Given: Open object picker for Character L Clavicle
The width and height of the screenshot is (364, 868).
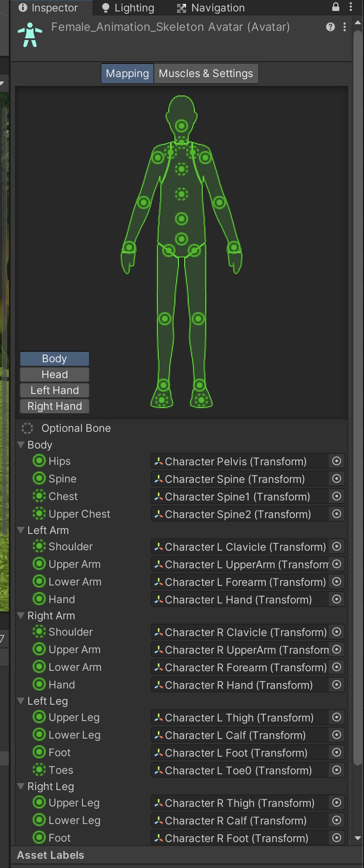Looking at the screenshot, I should pos(337,547).
